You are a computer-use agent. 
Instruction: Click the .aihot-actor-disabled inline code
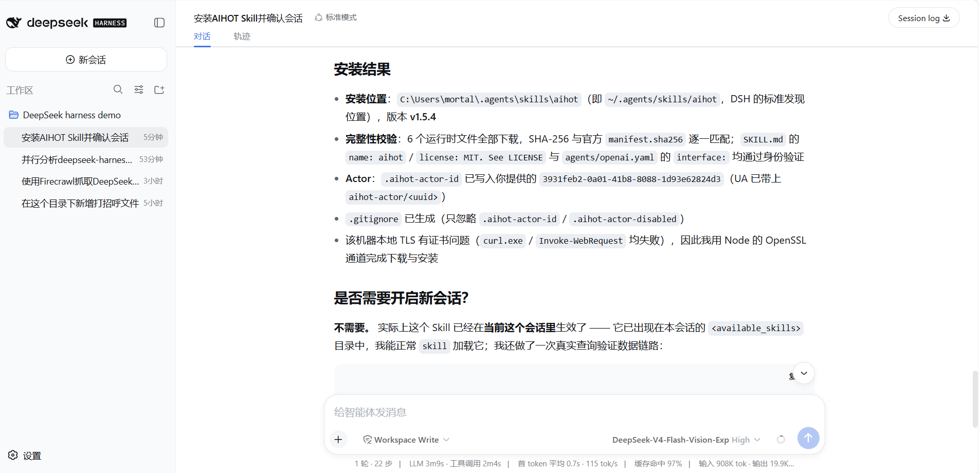[625, 219]
